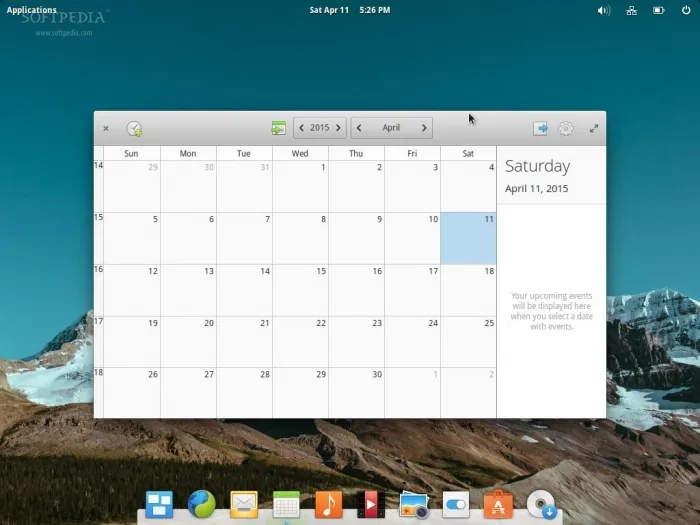Click the April 11, 2015 sidebar date

click(x=537, y=188)
